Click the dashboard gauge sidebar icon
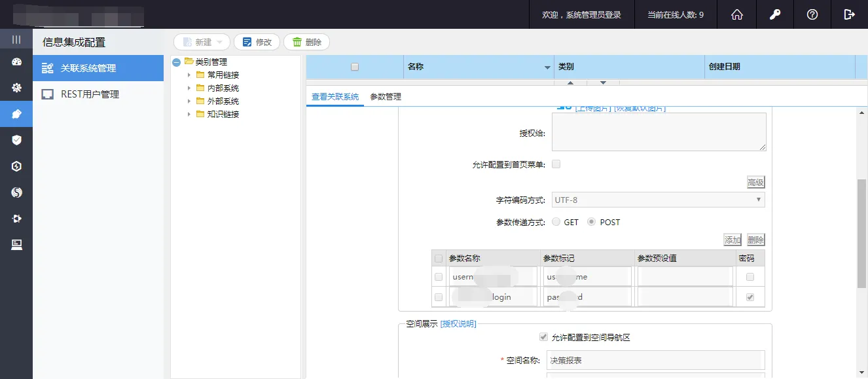 [16, 63]
